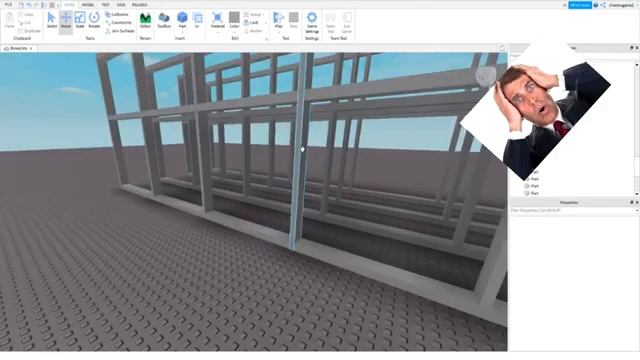Click Redo in quick access bar
This screenshot has width=640, height=360.
click(36, 5)
